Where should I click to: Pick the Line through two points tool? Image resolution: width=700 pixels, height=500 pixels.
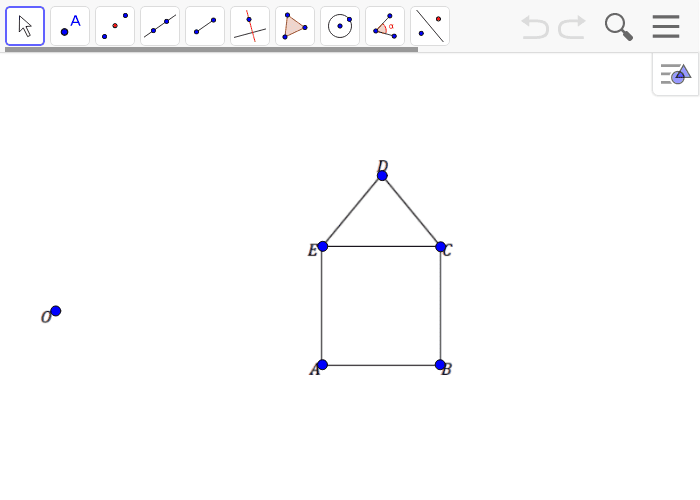[x=160, y=26]
